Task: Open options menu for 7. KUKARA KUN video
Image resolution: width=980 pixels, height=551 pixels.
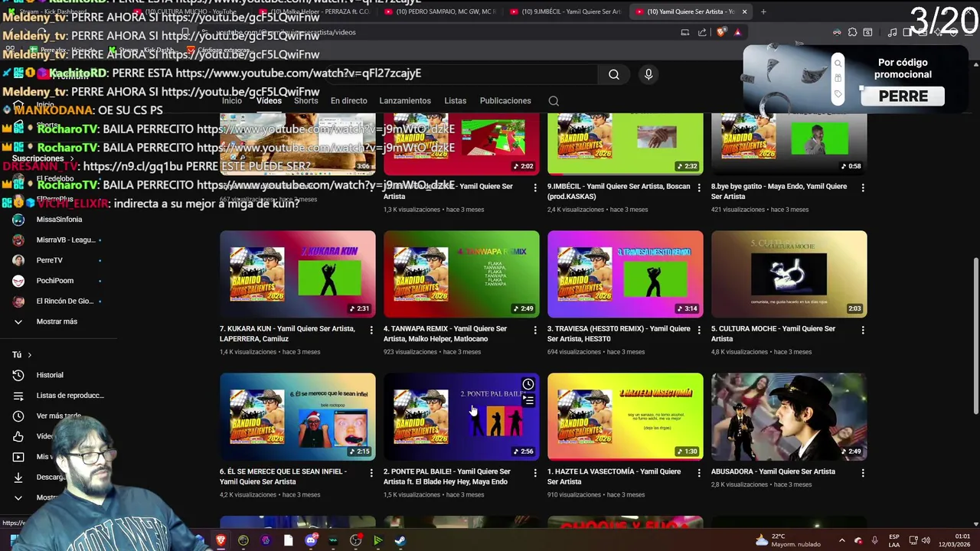Action: tap(371, 330)
